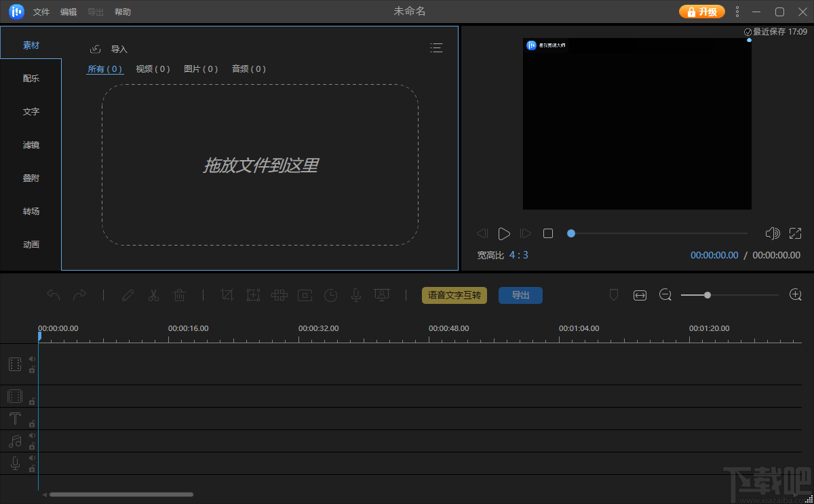Image resolution: width=814 pixels, height=504 pixels.
Task: Click the undo arrow in timeline toolbar
Action: (x=54, y=295)
